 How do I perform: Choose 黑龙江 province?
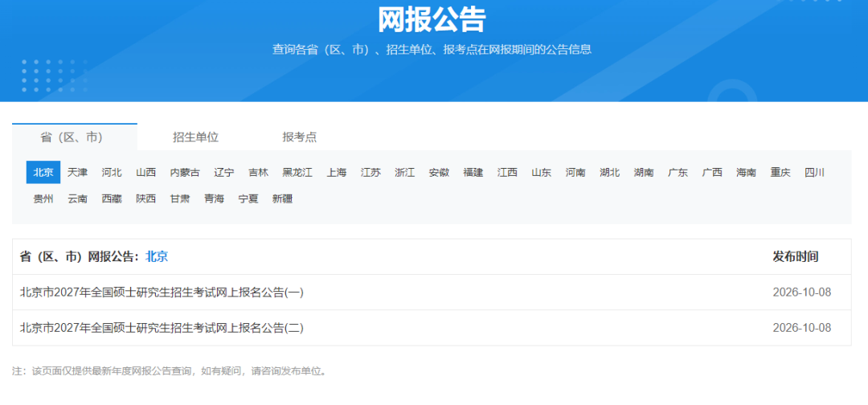coord(297,173)
